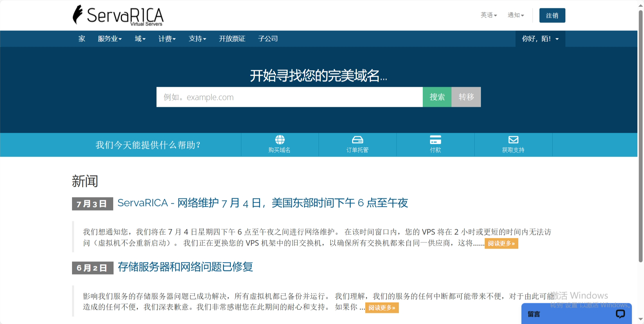Expand the 你好, 陌! account menu
The image size is (644, 324).
(540, 39)
